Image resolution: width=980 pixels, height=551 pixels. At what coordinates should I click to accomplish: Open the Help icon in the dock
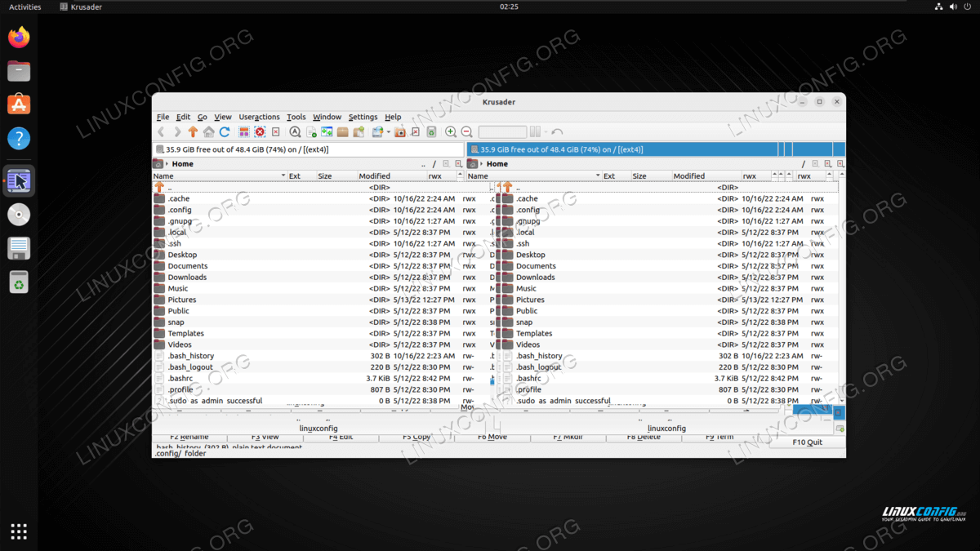[x=19, y=139]
